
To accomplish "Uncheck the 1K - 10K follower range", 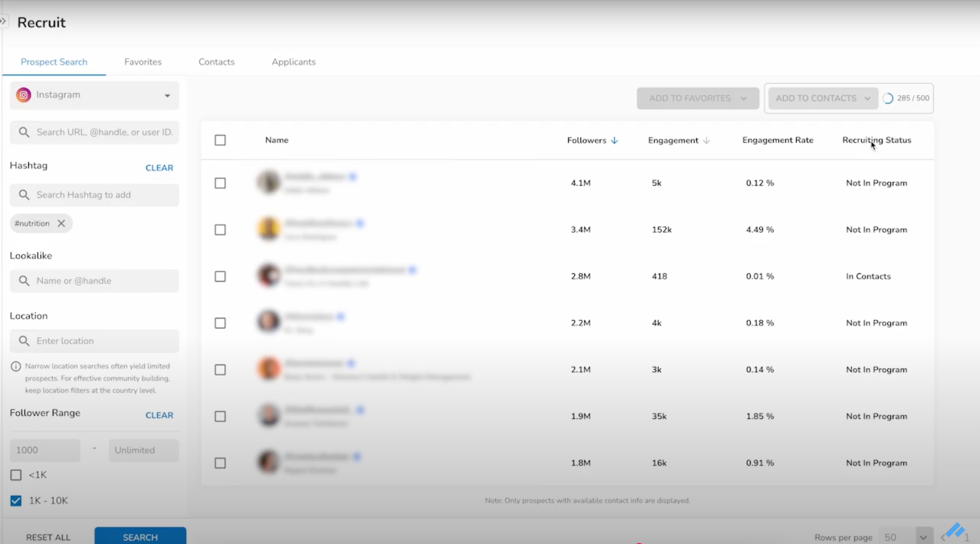I will 16,501.
